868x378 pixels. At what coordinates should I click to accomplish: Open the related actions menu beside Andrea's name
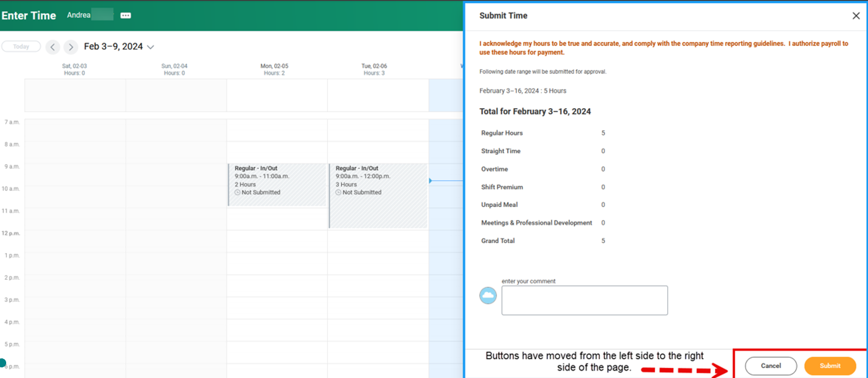125,15
